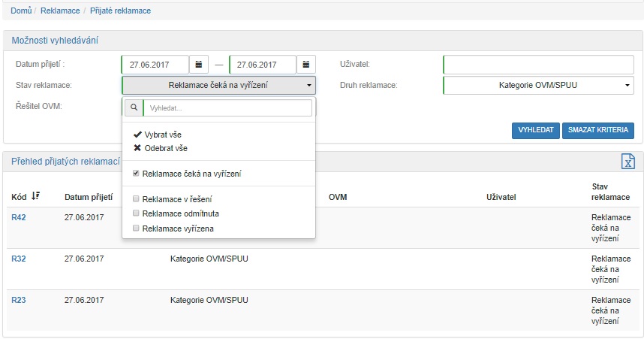Collapse the Stav reklamace dropdown
This screenshot has height=339, width=644.
(218, 85)
